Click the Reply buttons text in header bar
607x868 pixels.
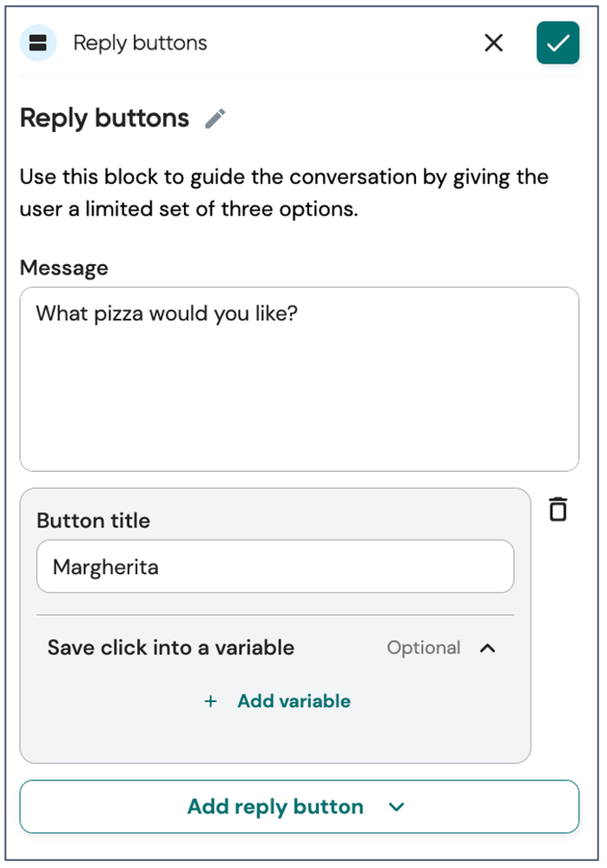pyautogui.click(x=141, y=43)
